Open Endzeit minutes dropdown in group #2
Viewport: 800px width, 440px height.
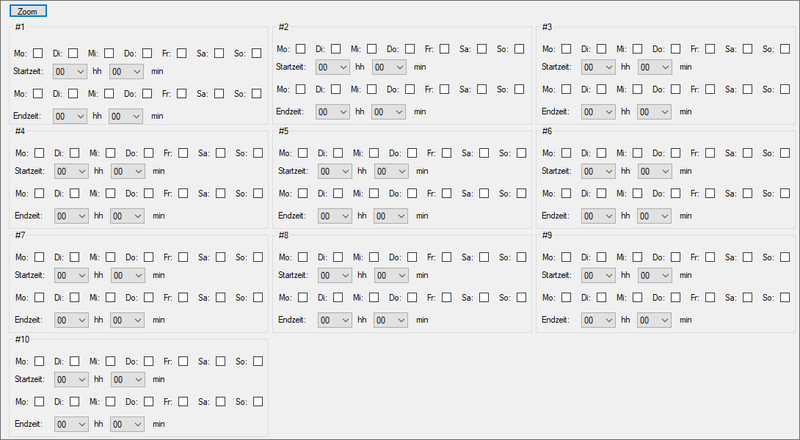point(389,112)
